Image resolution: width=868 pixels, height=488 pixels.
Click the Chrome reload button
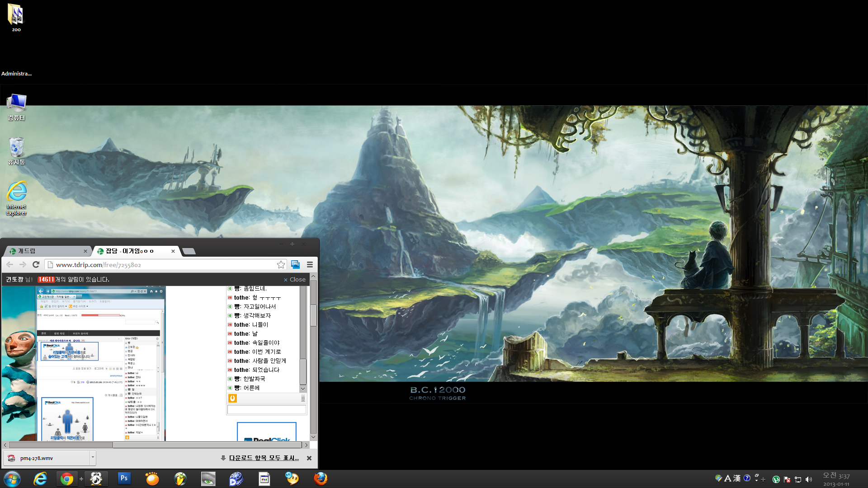click(36, 265)
